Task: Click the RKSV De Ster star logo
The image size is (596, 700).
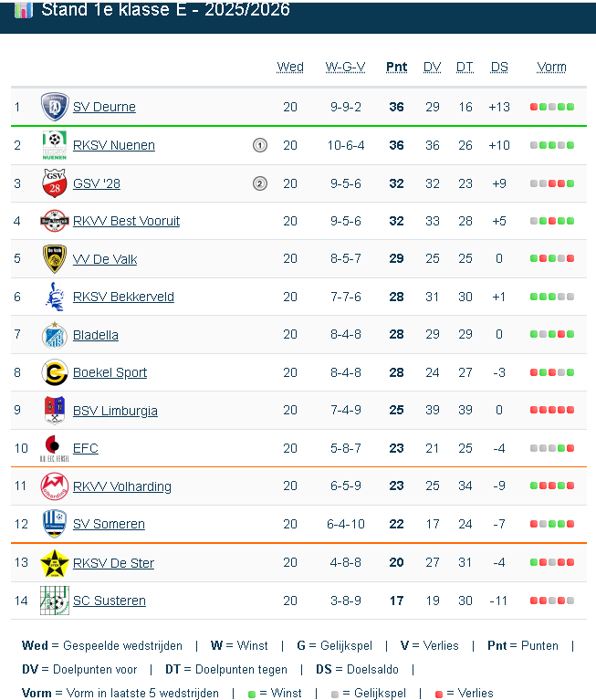Action: (55, 563)
